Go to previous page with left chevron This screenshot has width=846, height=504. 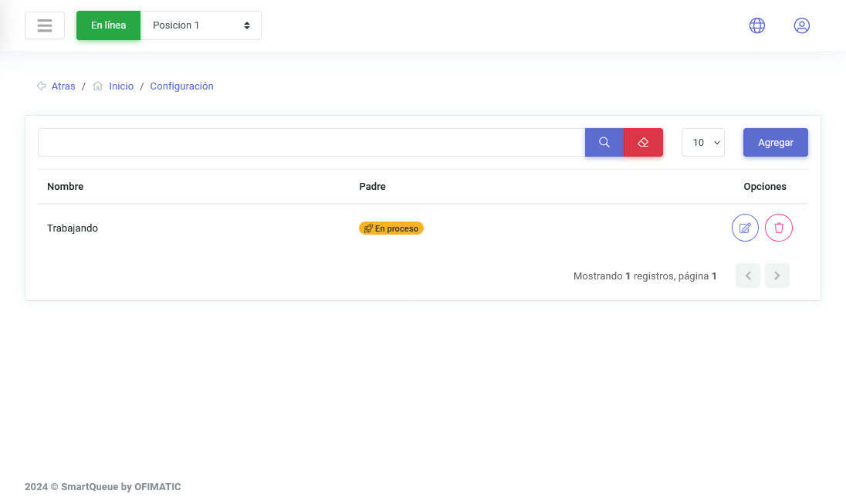tap(748, 276)
